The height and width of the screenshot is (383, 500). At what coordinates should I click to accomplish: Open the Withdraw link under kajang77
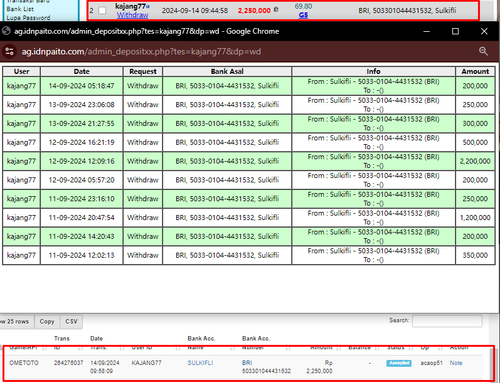(x=132, y=15)
